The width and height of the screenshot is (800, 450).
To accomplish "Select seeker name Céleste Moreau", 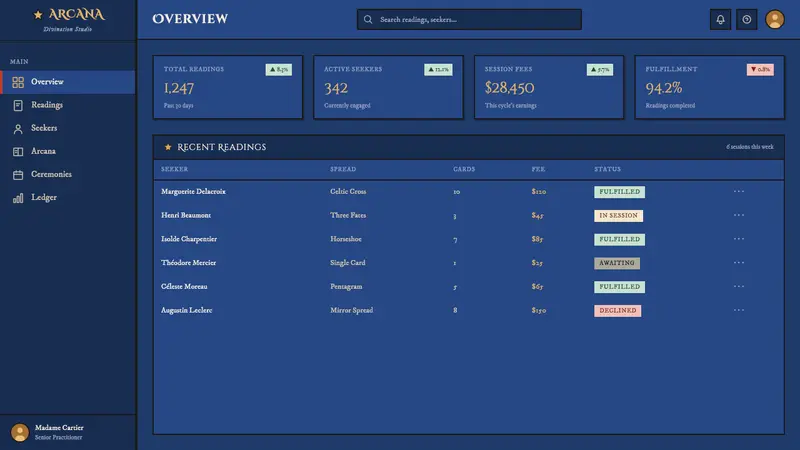I will click(x=184, y=286).
